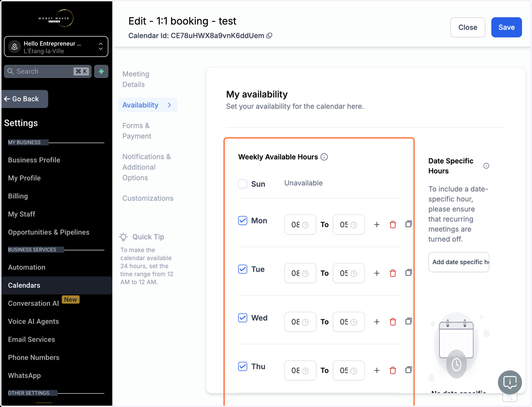Delete the Tue time slot
The image size is (532, 407).
coord(392,274)
